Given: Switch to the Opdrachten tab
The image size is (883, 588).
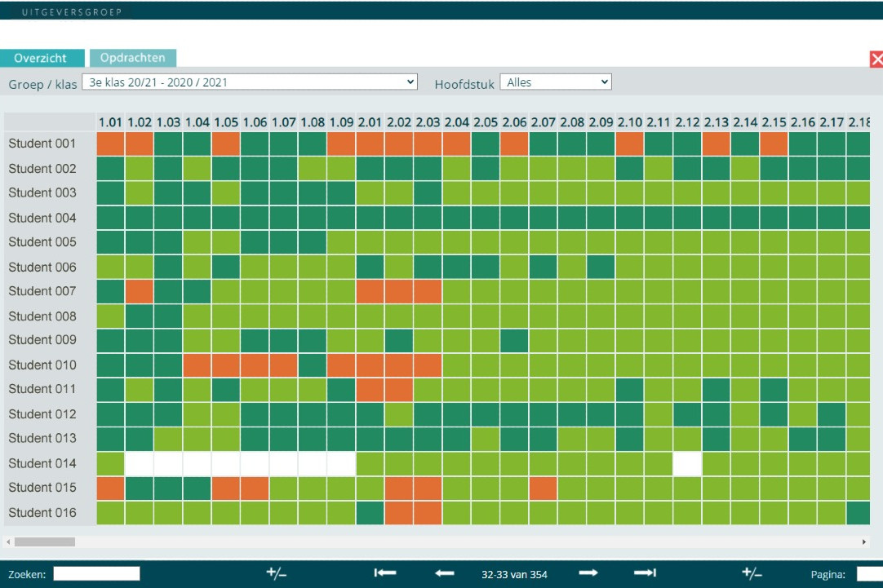Looking at the screenshot, I should 133,58.
